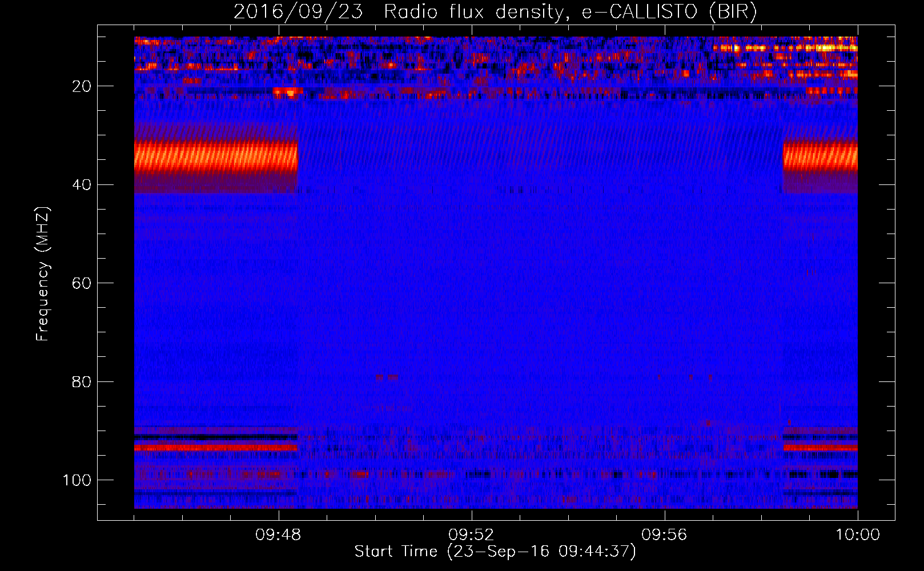Click the "Start Time (23-Sep-16 09:44:37)" label

point(495,552)
